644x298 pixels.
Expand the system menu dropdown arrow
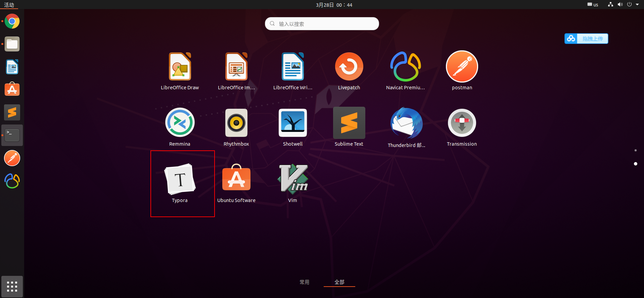click(x=637, y=5)
